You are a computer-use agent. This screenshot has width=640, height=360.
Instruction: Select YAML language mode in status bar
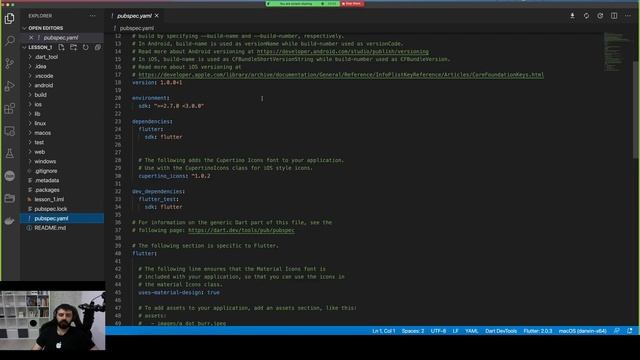point(471,331)
